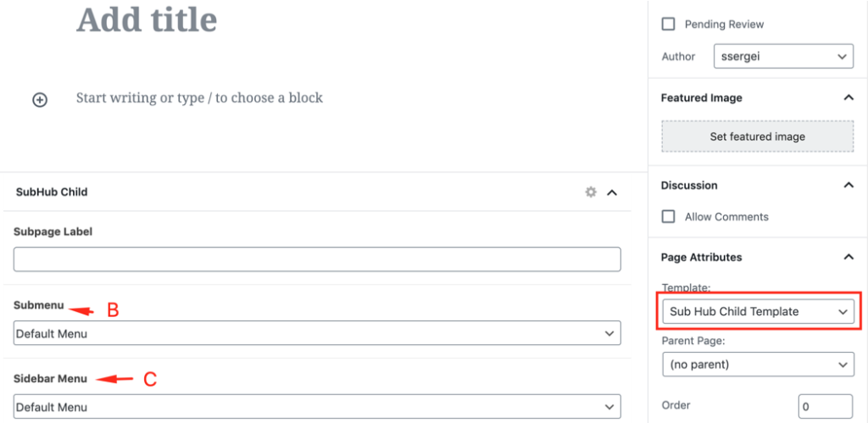Viewport: 868px width, 423px height.
Task: Collapse the SubHub Child meta box
Action: pyautogui.click(x=613, y=192)
